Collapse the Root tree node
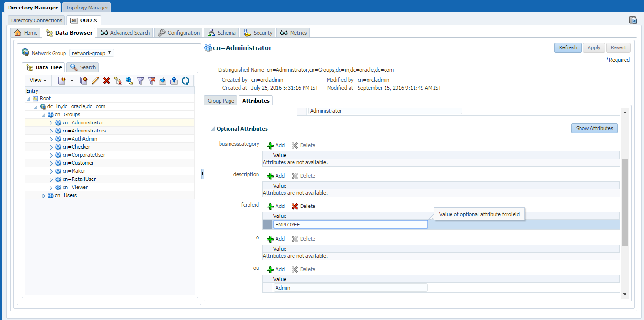The width and height of the screenshot is (644, 320). pos(28,99)
